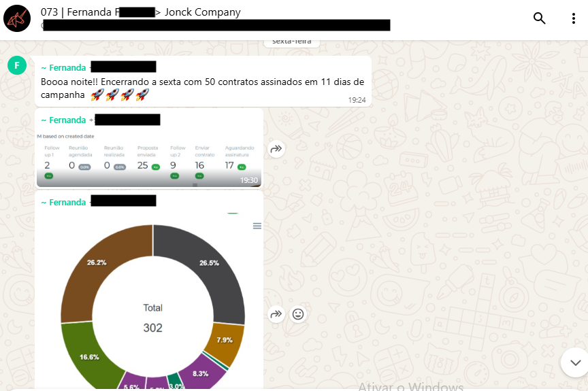This screenshot has width=588, height=391.
Task: Click the sexta-feira date label
Action: coord(292,41)
